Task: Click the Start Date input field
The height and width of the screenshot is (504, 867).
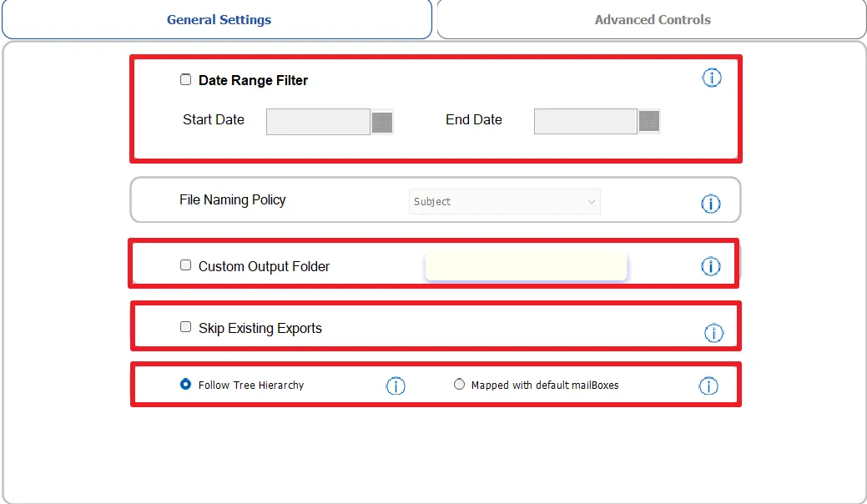Action: [x=318, y=122]
